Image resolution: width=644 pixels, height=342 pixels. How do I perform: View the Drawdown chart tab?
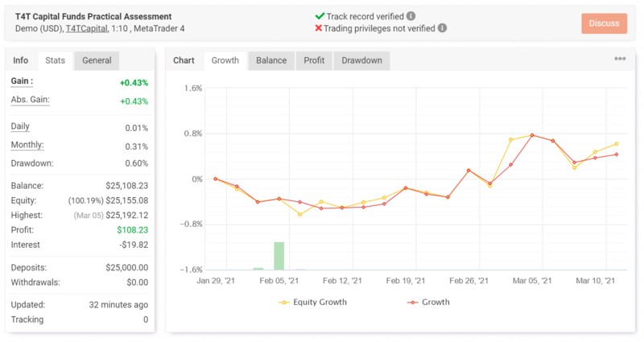coord(361,60)
